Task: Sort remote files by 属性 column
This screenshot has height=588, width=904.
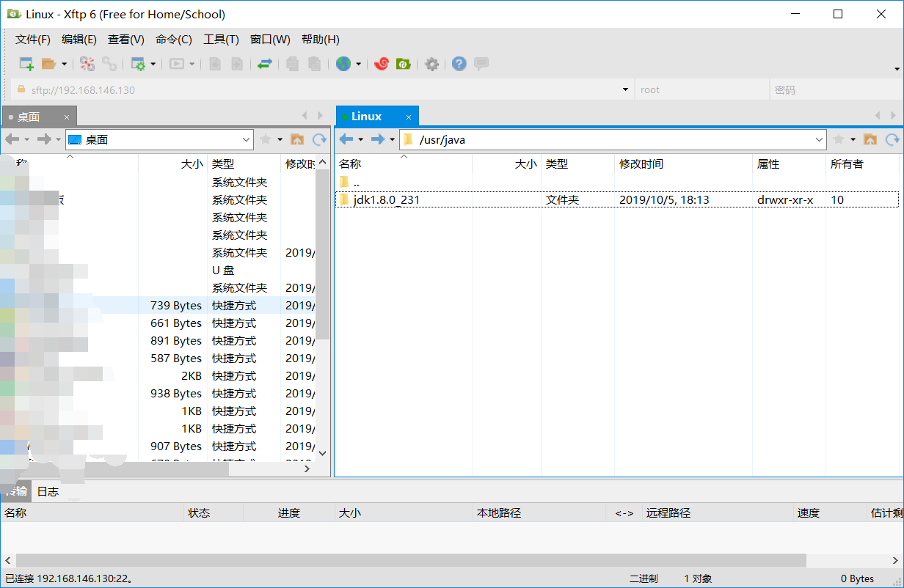Action: (x=789, y=164)
